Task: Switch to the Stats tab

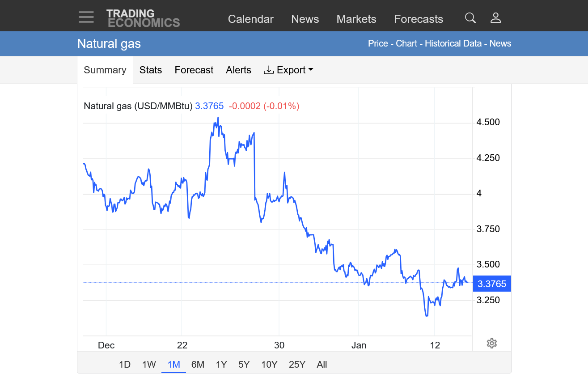Action: 150,70
